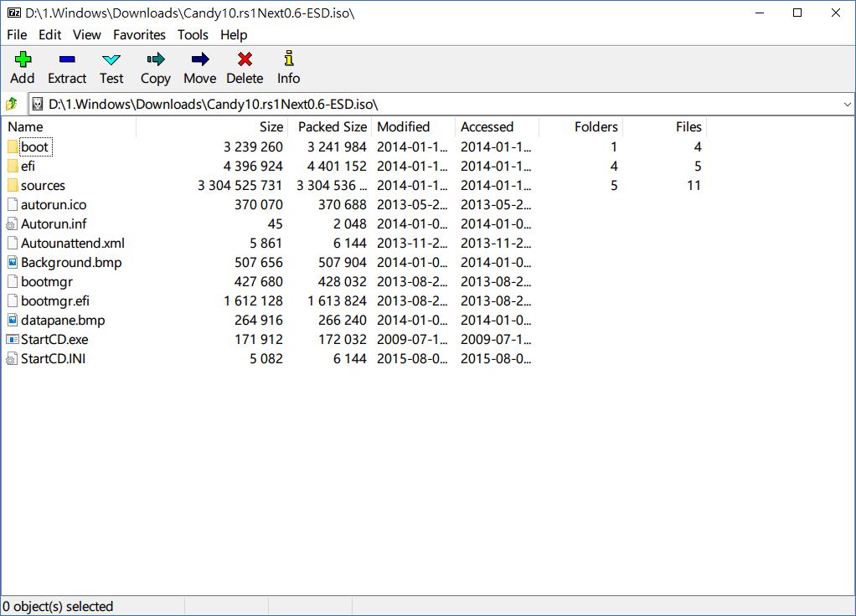Click the StartCD.INI file icon
The image size is (856, 616).
click(x=12, y=358)
